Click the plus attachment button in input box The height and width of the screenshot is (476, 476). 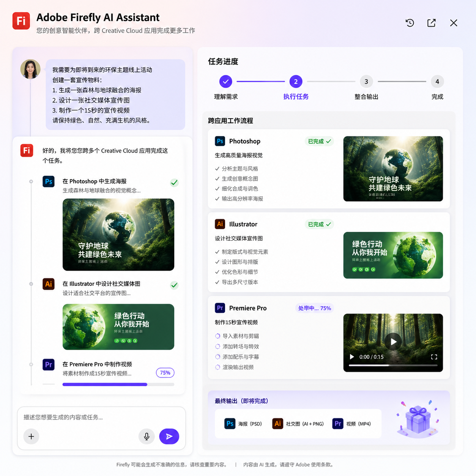(x=31, y=437)
